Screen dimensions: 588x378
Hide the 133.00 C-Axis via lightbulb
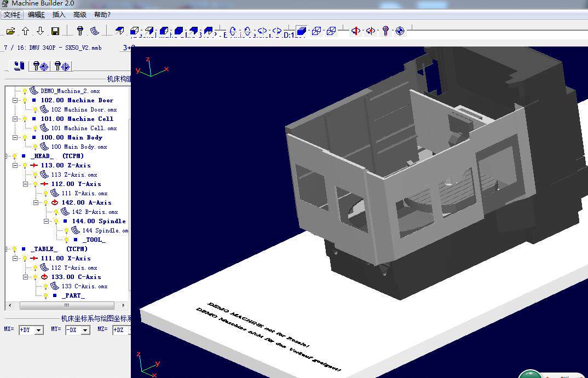(35, 277)
